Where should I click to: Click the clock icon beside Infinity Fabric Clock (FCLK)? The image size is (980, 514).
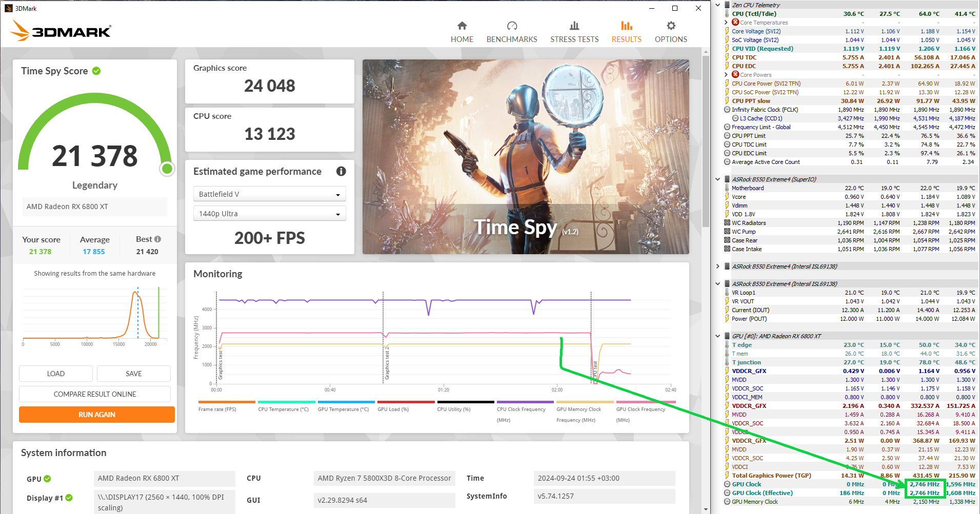(x=727, y=110)
